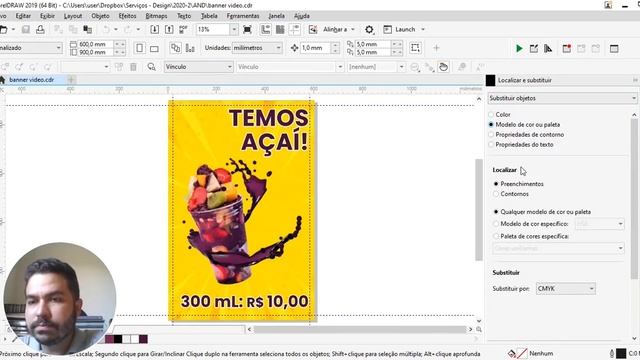Toggle the Show rulers icon

pos(265,29)
